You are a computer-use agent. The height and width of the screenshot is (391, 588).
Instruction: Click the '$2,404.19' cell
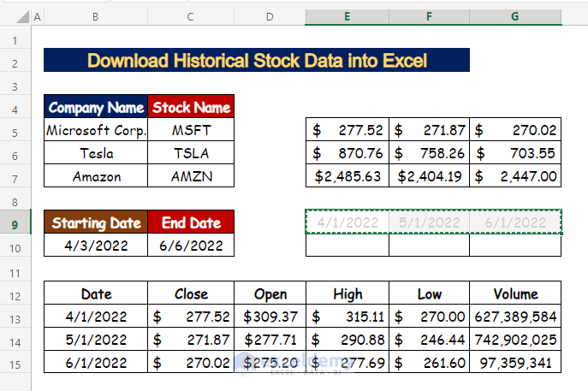(x=430, y=175)
